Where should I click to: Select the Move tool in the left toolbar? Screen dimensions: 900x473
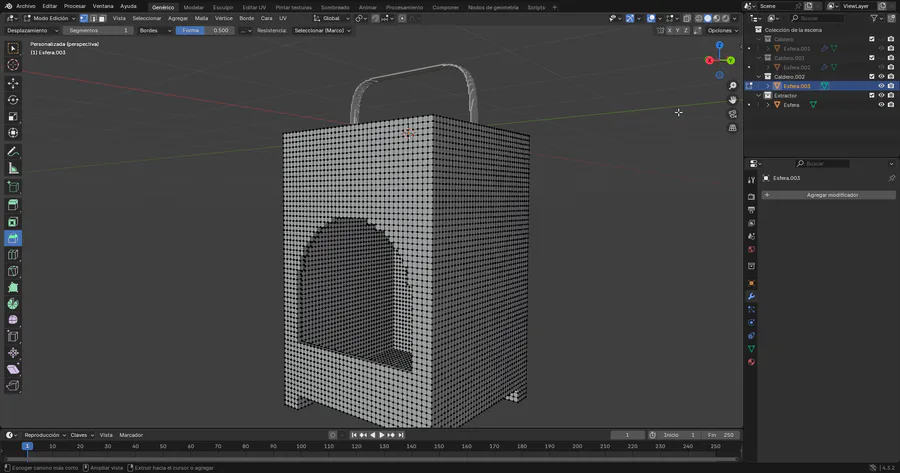(13, 82)
